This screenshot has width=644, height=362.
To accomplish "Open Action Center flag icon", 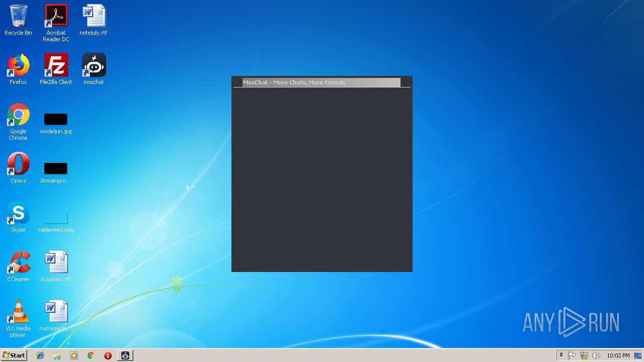I will coord(572,355).
